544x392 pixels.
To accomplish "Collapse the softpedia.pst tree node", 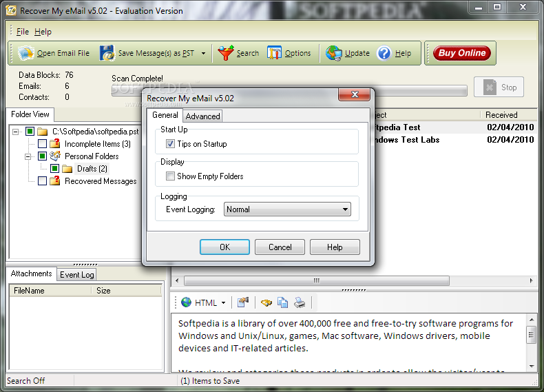I will coord(15,132).
